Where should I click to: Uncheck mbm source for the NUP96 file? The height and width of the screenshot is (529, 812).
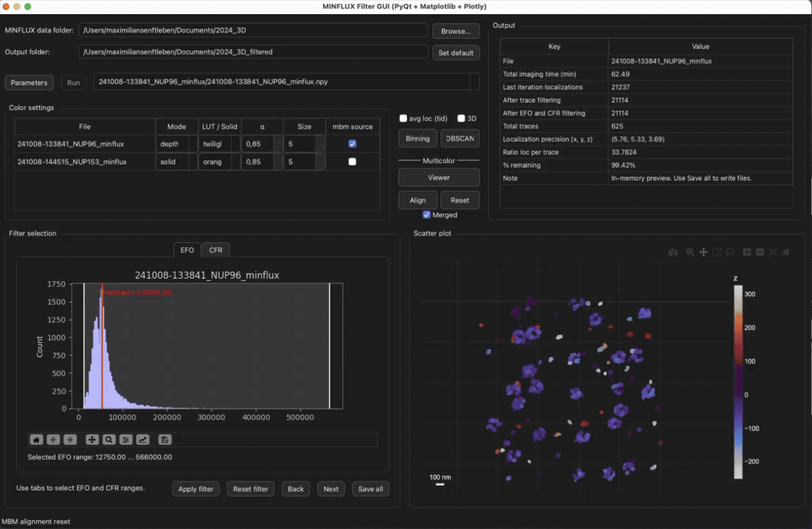pos(352,144)
